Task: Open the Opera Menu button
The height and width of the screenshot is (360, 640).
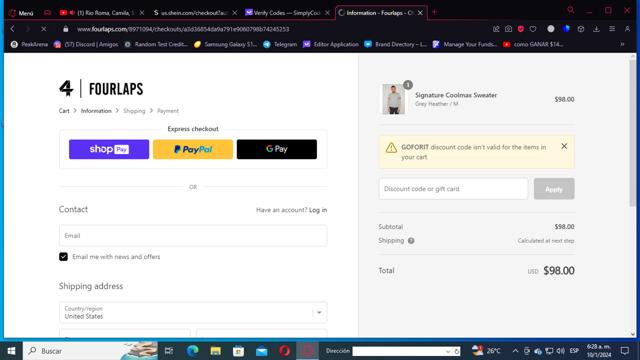Action: click(x=21, y=13)
